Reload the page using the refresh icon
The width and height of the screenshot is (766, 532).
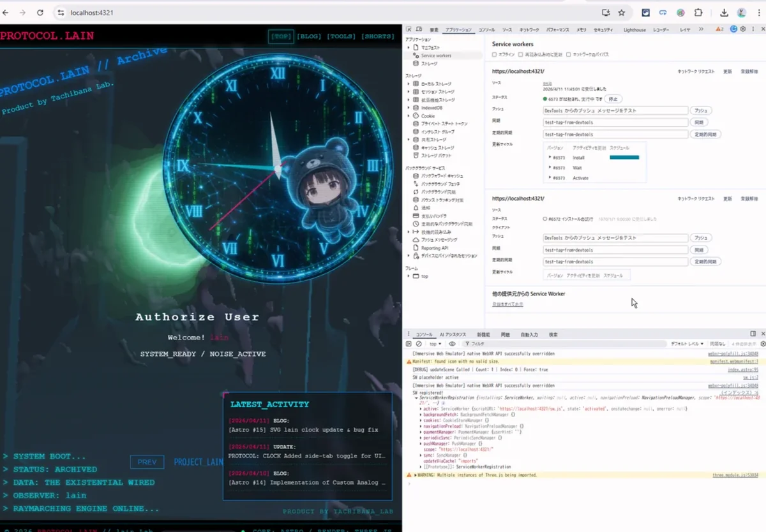(40, 13)
